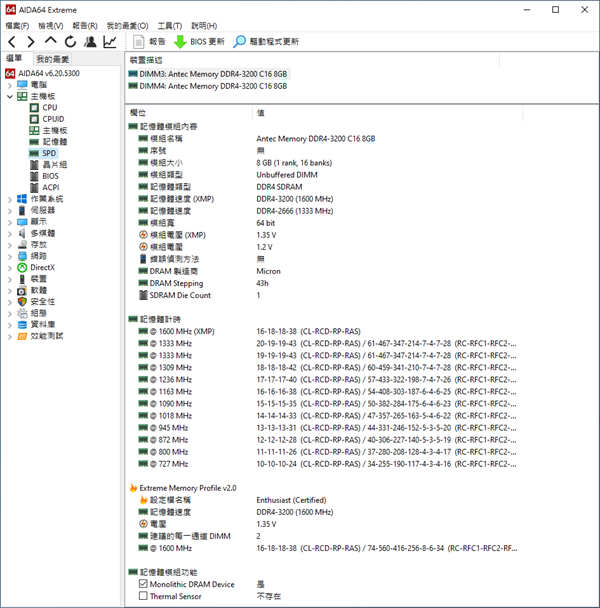This screenshot has width=600, height=608.
Task: Click the Enthusiast (Certified) profile value
Action: pos(291,500)
